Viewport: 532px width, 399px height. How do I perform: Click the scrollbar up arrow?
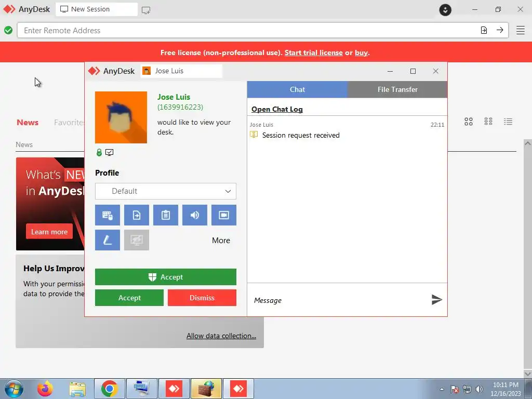coord(528,143)
